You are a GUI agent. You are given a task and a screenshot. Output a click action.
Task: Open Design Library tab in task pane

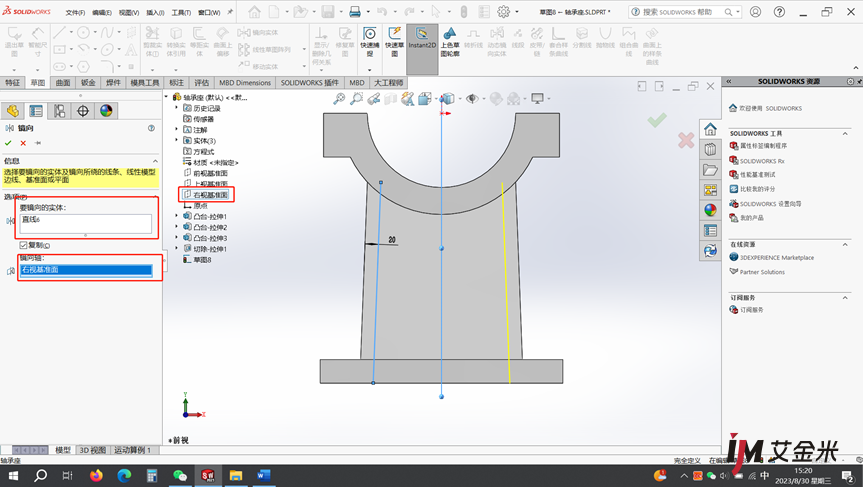pyautogui.click(x=711, y=149)
